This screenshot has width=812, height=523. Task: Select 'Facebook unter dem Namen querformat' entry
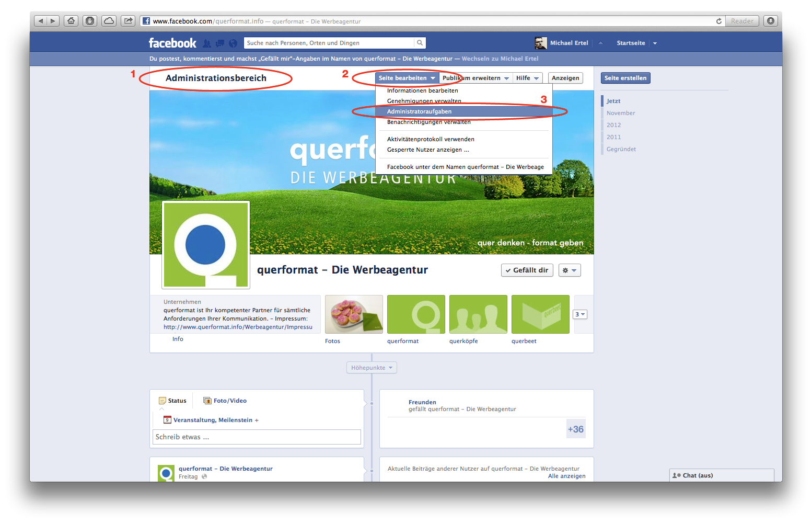click(464, 167)
